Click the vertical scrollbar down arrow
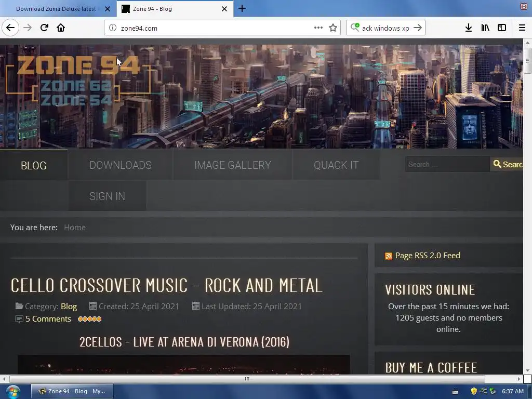 [527, 370]
